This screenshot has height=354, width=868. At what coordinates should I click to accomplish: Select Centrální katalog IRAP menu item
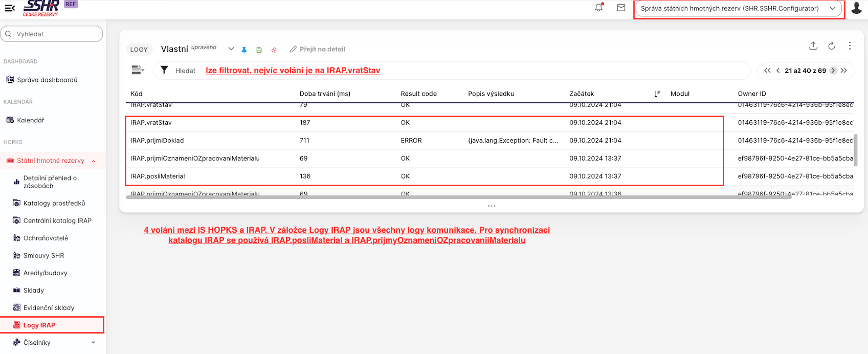(x=57, y=221)
